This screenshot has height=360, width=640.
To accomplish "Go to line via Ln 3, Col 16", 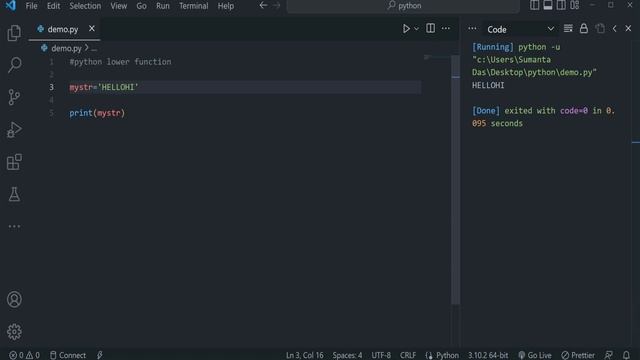I will point(304,355).
